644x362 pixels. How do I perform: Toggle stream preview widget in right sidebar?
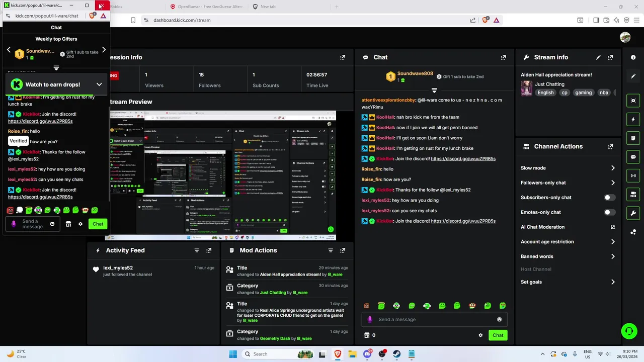[x=633, y=101]
